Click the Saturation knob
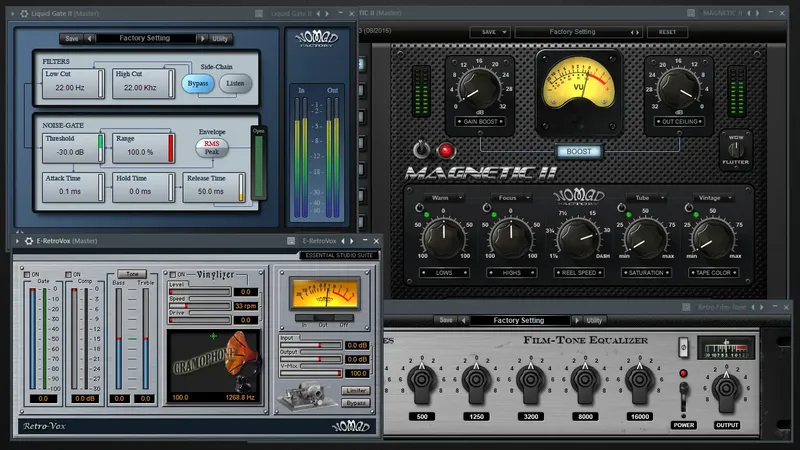Image resolution: width=800 pixels, height=450 pixels. pyautogui.click(x=645, y=237)
